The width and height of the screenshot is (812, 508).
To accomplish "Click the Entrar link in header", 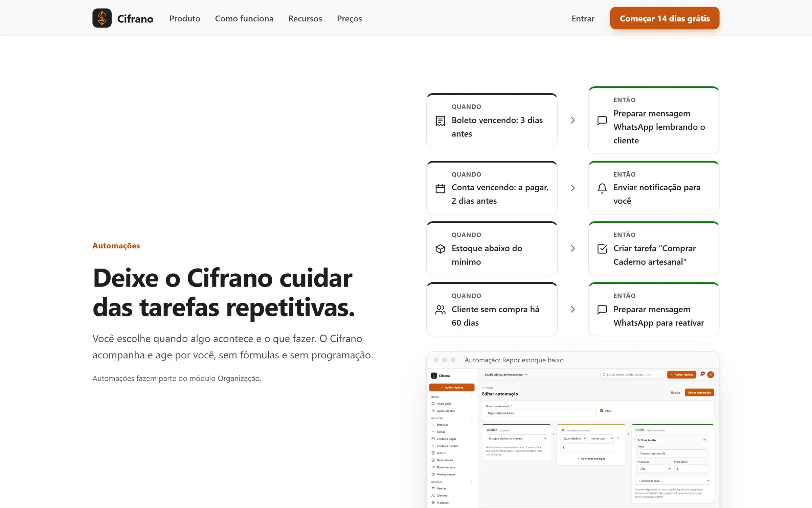I will coord(583,19).
